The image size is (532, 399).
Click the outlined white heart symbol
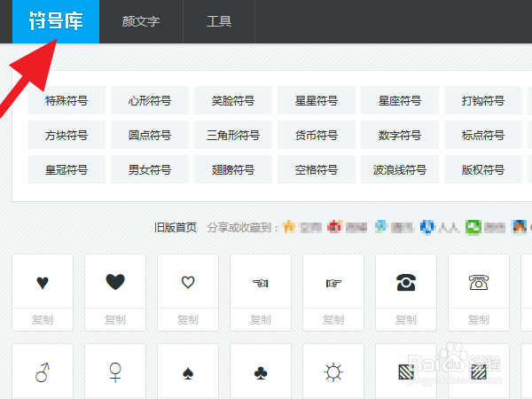(x=188, y=282)
